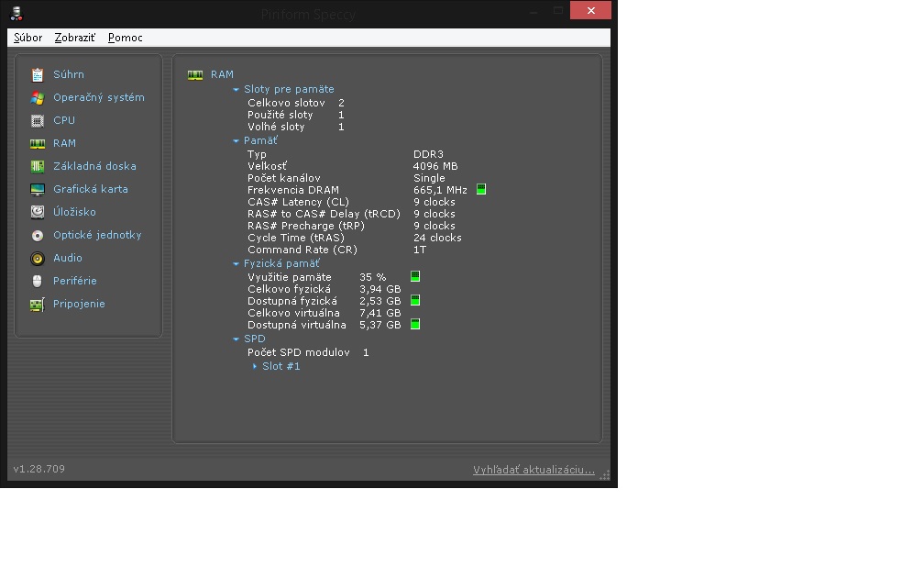Click the CAS# Latency (CL) row label
924x578 pixels.
pos(298,202)
